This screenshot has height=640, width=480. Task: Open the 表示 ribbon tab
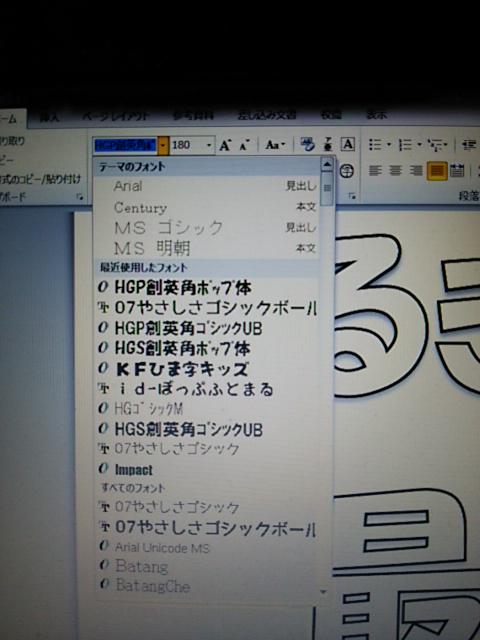pos(376,115)
